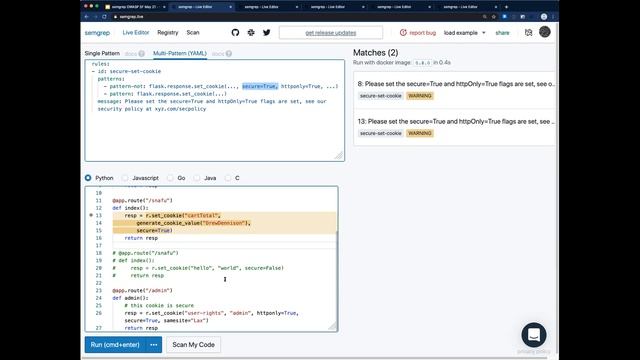Screen dimensions: 640x360
Task: Expand the load example dropdown
Action: pyautogui.click(x=464, y=33)
